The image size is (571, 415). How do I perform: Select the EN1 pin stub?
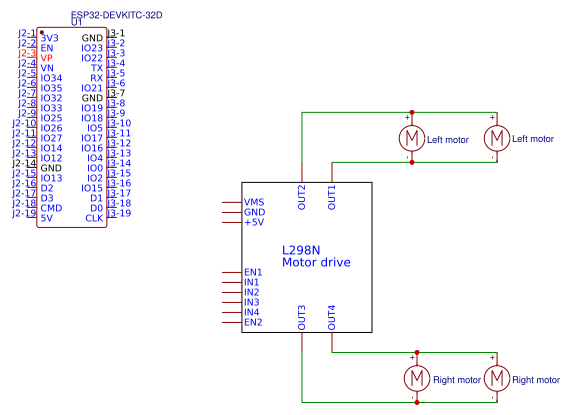point(232,272)
